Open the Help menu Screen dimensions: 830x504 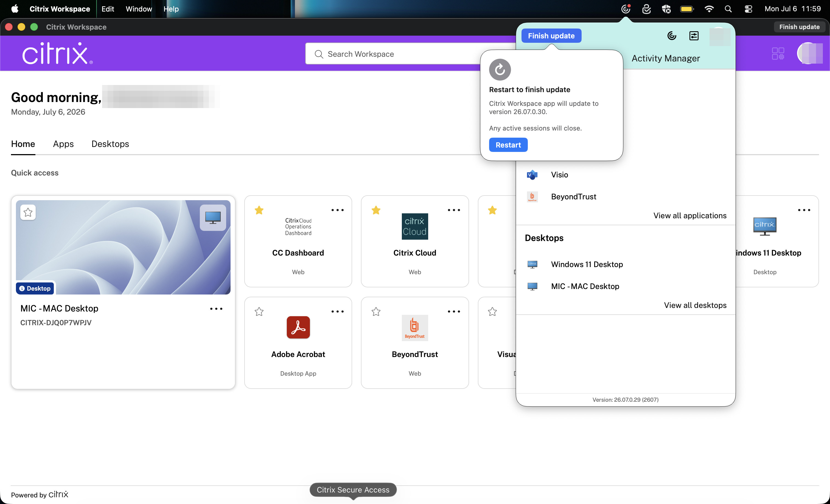pos(171,9)
